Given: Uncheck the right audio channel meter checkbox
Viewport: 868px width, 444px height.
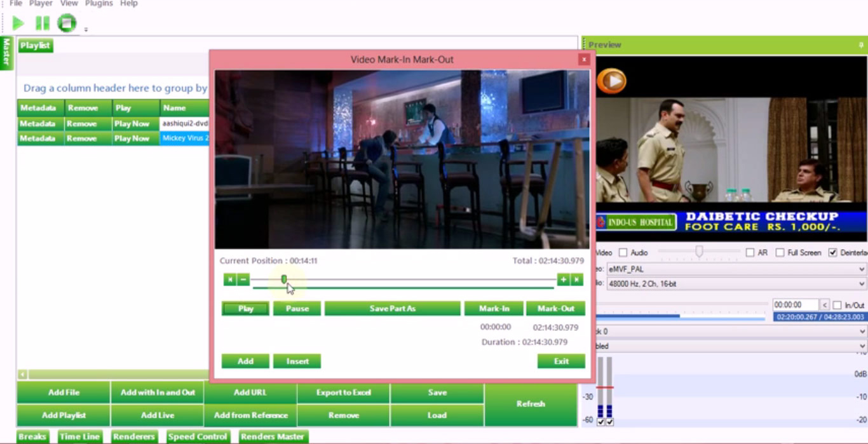Looking at the screenshot, I should (610, 422).
